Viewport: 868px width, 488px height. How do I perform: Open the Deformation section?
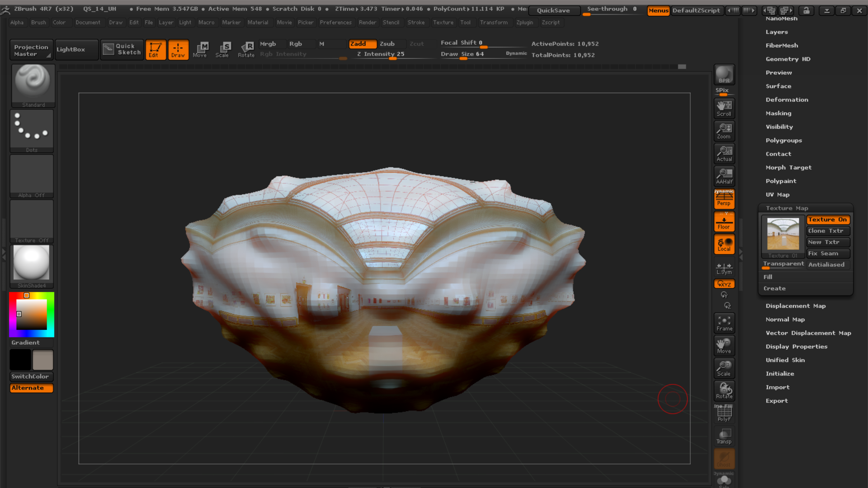(x=787, y=99)
